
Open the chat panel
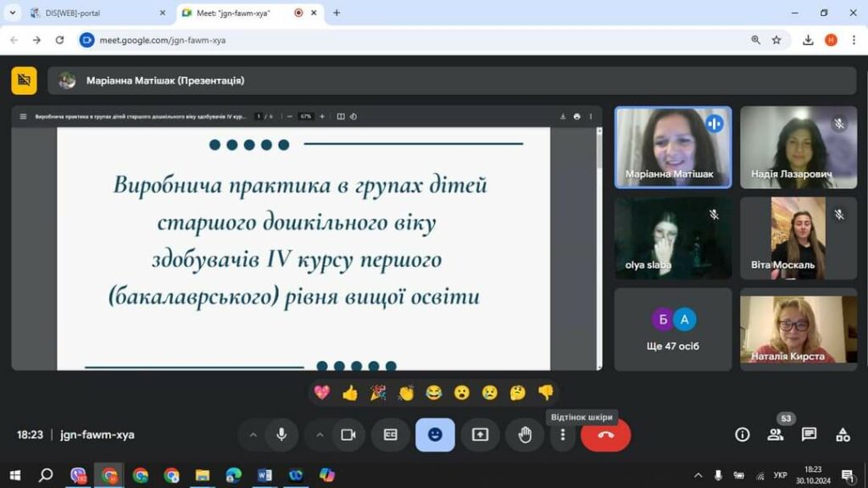pos(809,435)
